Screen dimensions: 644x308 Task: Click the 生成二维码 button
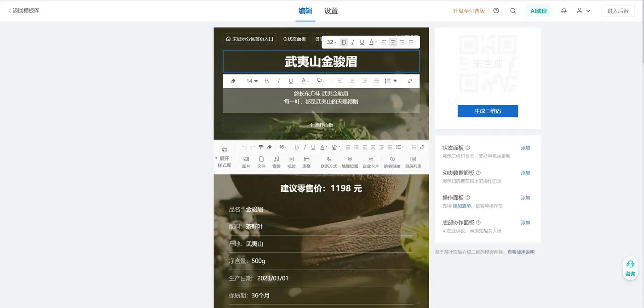(488, 111)
